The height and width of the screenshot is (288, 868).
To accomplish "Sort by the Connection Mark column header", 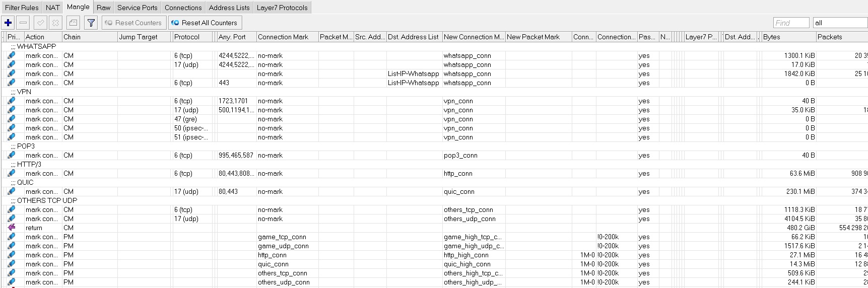I will [x=287, y=37].
